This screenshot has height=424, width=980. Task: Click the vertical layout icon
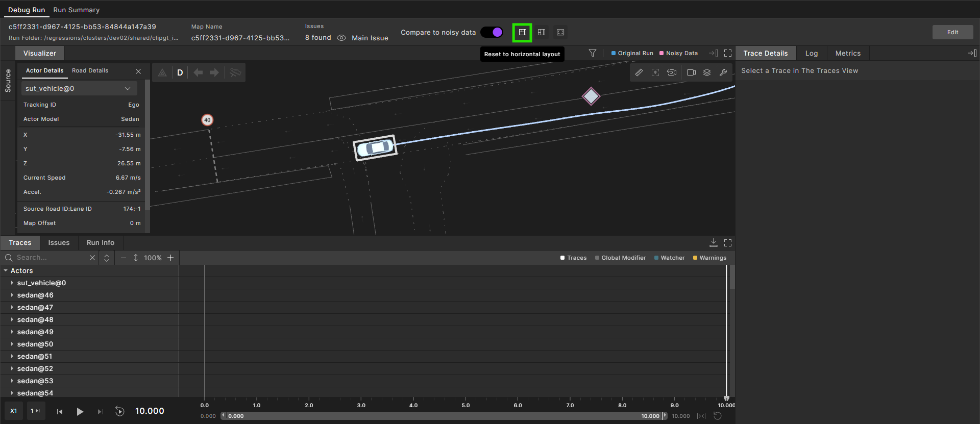542,32
